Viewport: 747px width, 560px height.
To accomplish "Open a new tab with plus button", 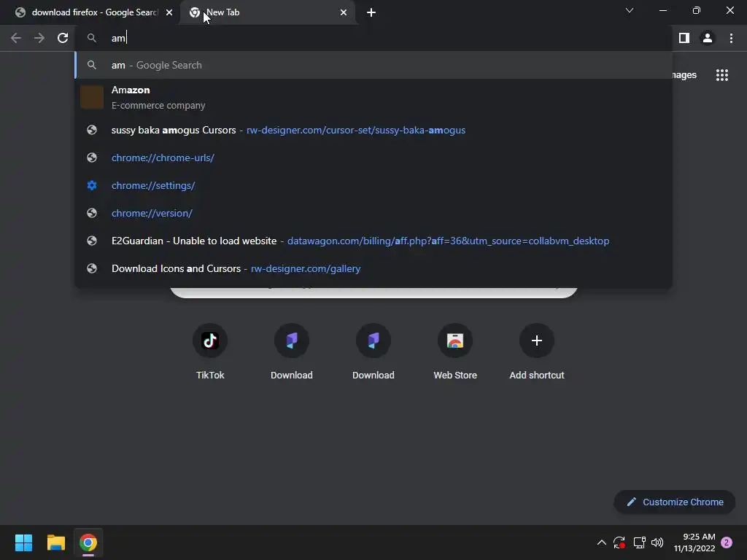I will coord(371,12).
